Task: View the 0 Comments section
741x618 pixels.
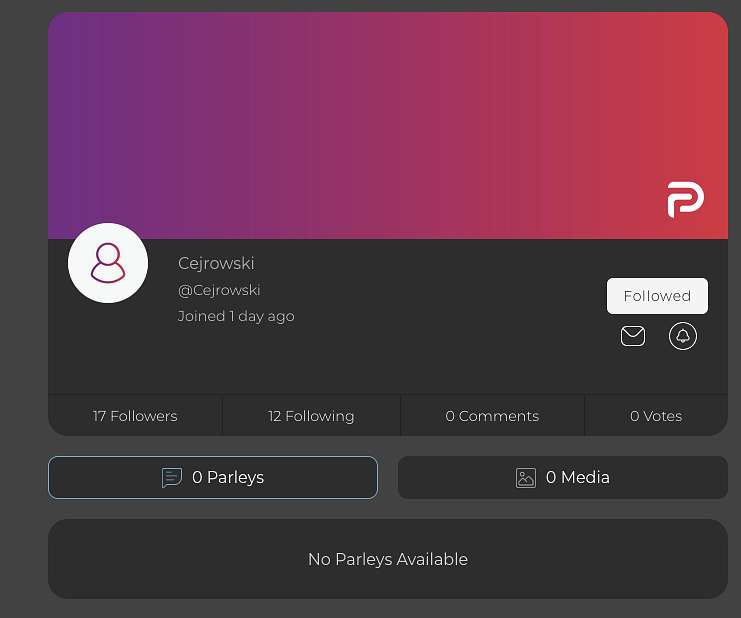Action: point(492,416)
